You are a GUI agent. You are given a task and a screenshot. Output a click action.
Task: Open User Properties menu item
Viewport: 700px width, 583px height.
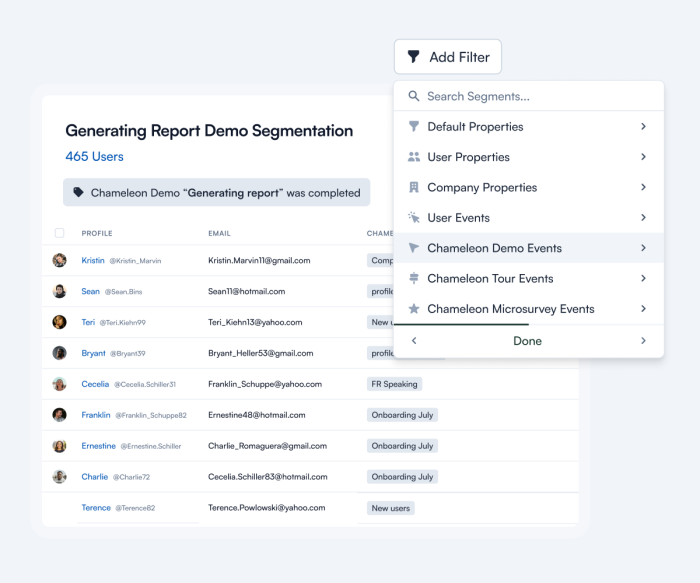[x=529, y=157]
